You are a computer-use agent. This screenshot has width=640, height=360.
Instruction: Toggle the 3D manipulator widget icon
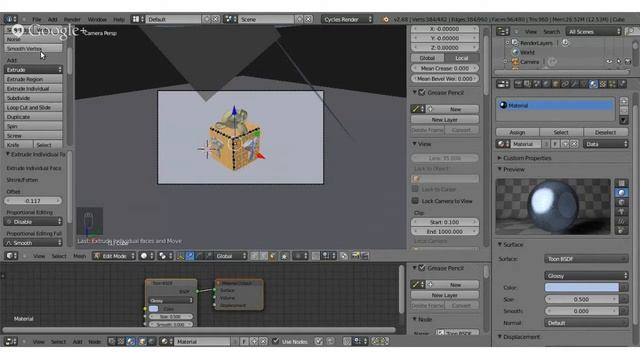[x=180, y=256]
